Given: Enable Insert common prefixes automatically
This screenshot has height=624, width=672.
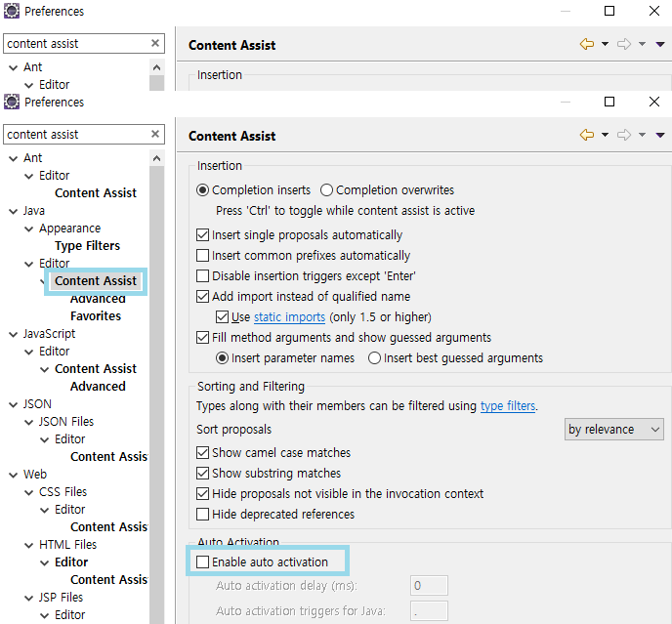Looking at the screenshot, I should point(202,256).
